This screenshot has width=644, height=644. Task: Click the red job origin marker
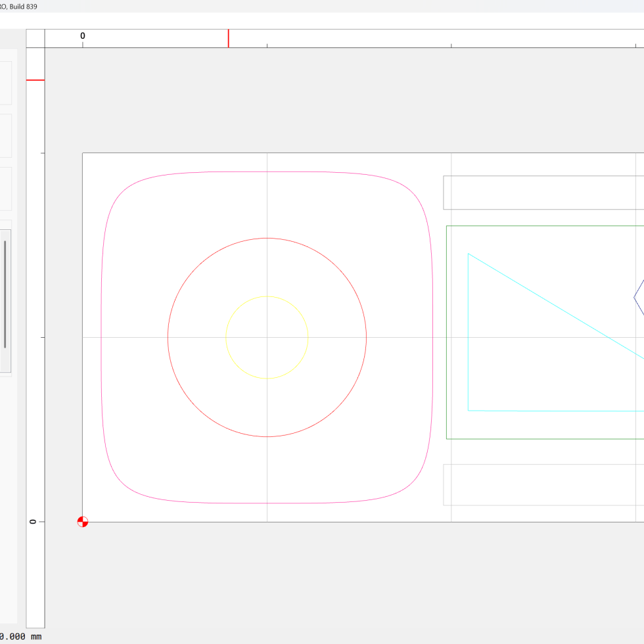coord(82,522)
